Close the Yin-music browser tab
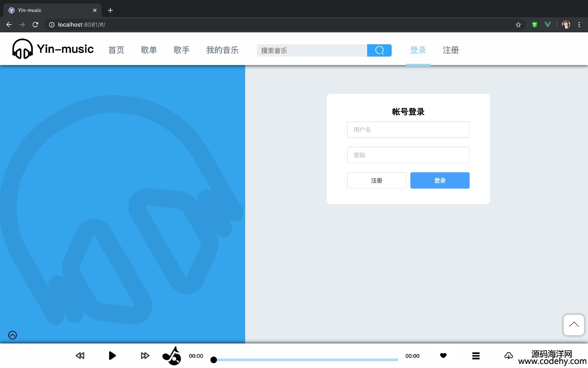This screenshot has width=588, height=368. pyautogui.click(x=95, y=10)
